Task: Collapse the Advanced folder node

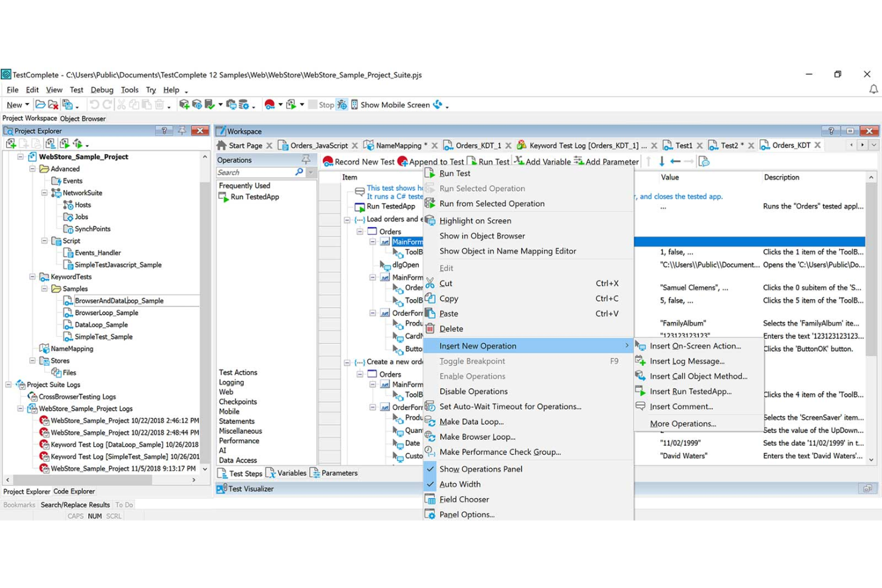Action: (x=32, y=169)
